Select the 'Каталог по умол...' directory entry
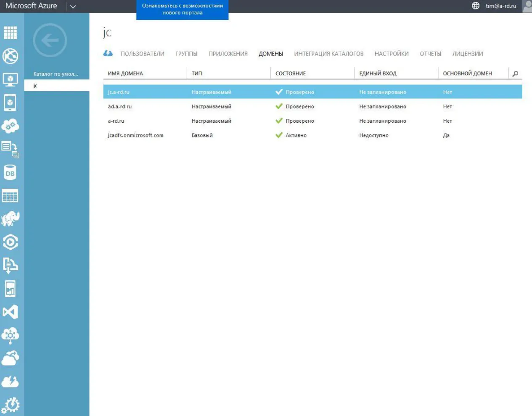The image size is (532, 416). click(x=56, y=74)
